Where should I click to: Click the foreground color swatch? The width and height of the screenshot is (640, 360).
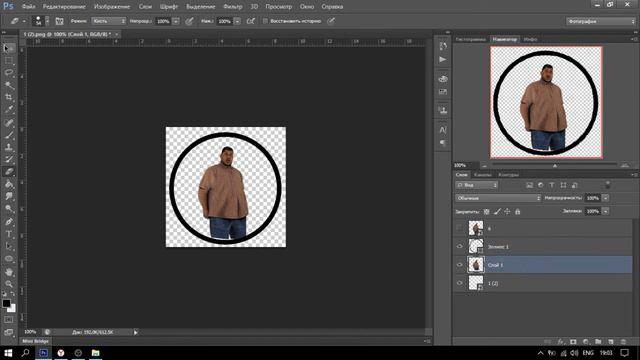6,303
